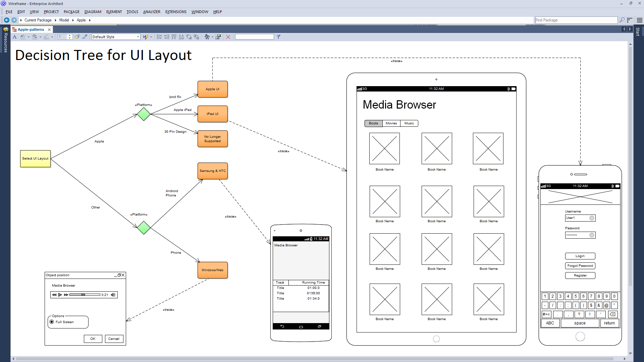Image resolution: width=644 pixels, height=362 pixels.
Task: Click the apply style paintbrush icon
Action: (x=77, y=37)
